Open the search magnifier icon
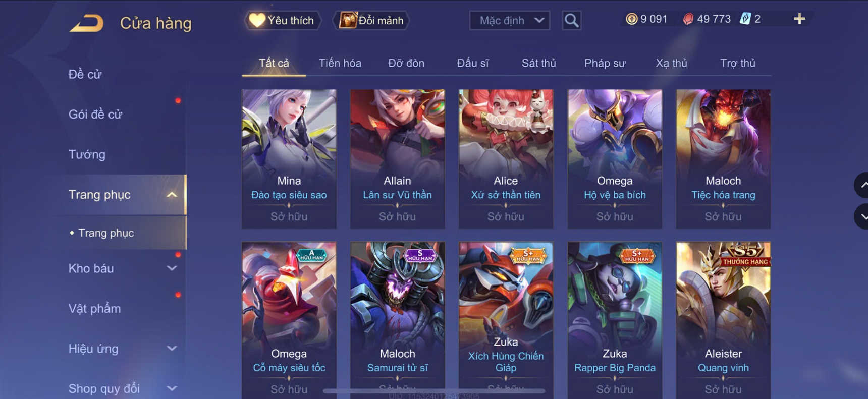868x399 pixels. pyautogui.click(x=571, y=21)
